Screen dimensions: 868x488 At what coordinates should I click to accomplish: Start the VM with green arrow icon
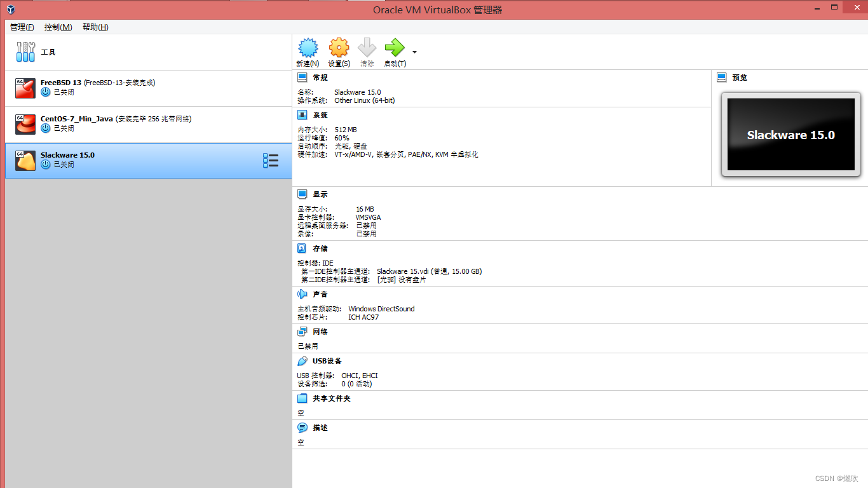tap(395, 48)
